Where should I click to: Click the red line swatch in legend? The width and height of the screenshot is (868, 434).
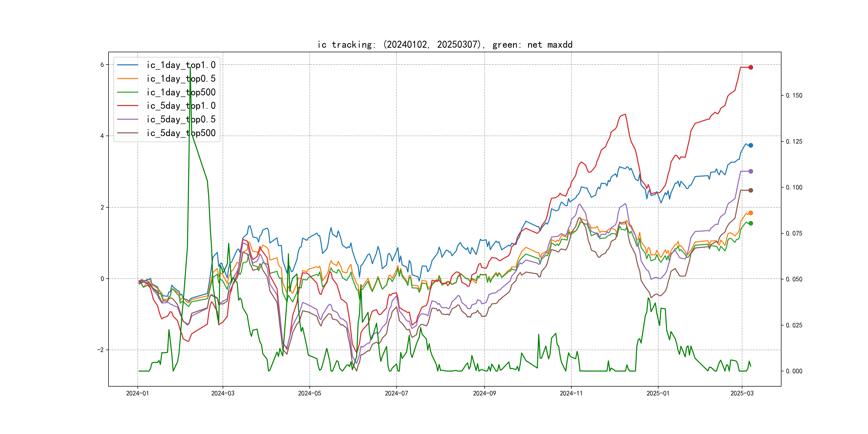point(127,106)
